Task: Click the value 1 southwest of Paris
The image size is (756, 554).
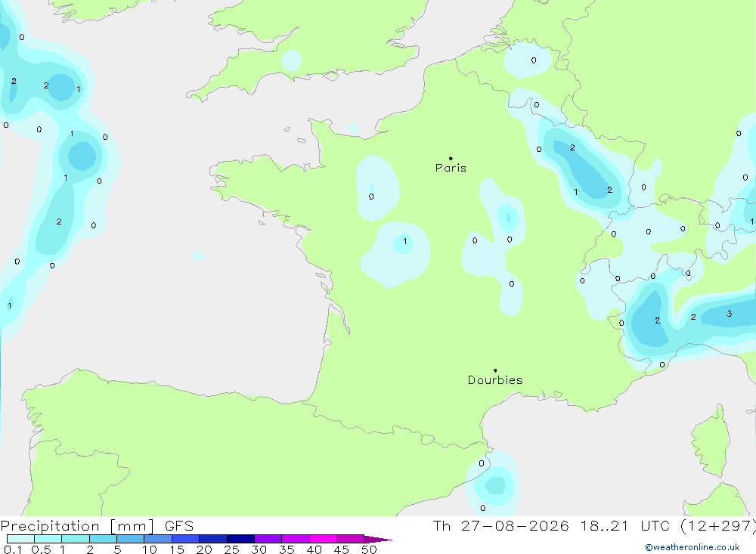Action: 405,242
